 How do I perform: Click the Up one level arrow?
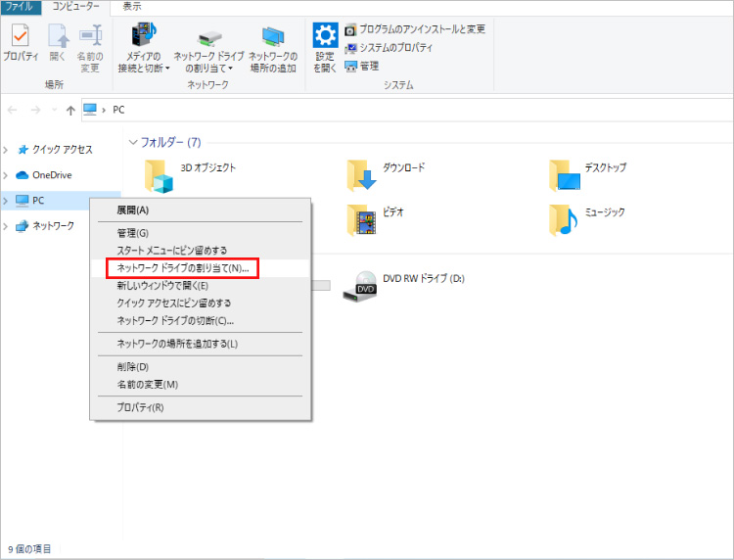point(70,111)
